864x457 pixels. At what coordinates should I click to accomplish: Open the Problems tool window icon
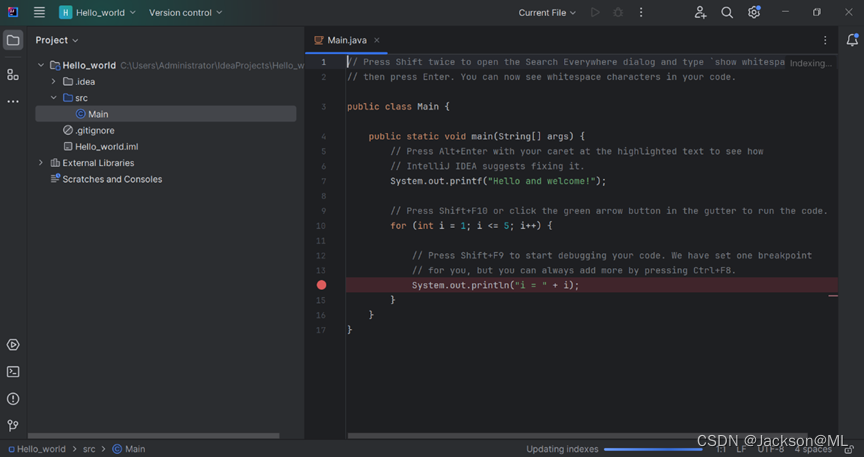click(x=13, y=398)
